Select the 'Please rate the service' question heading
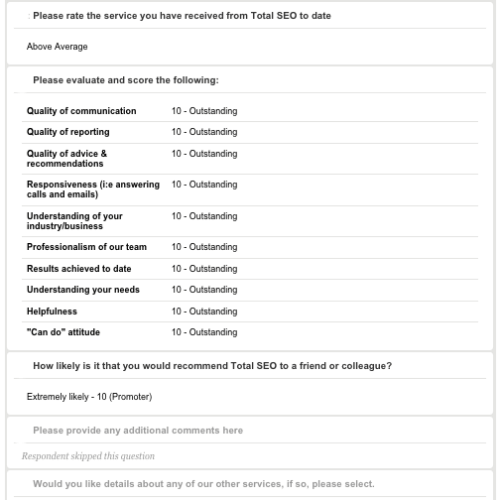The height and width of the screenshot is (500, 500). click(182, 16)
